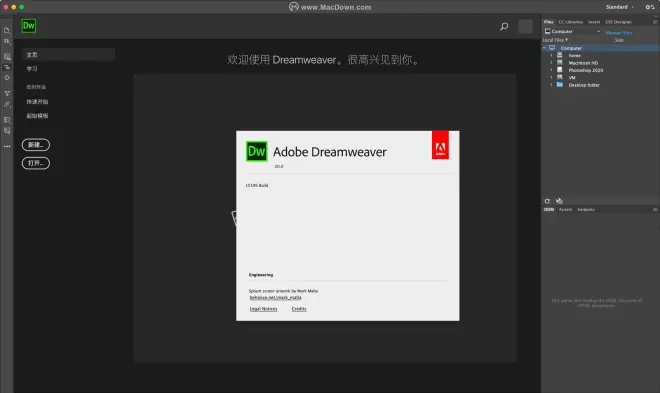The height and width of the screenshot is (393, 660).
Task: Switch to the Insert tab
Action: click(594, 22)
